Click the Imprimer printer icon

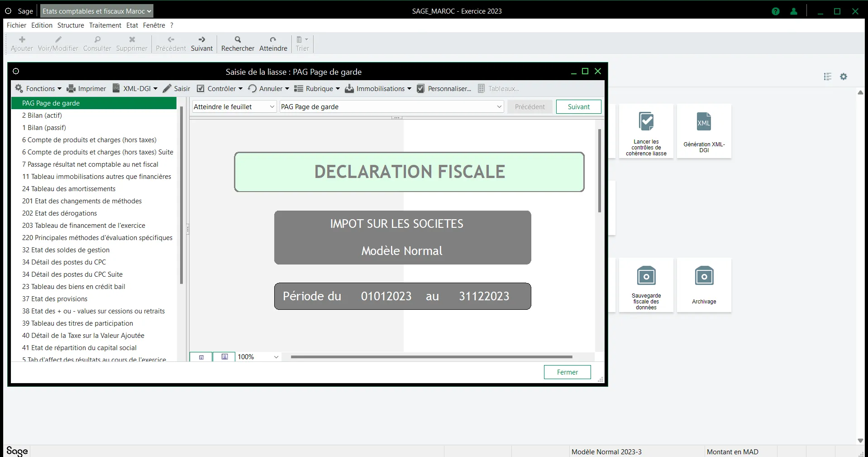(71, 89)
